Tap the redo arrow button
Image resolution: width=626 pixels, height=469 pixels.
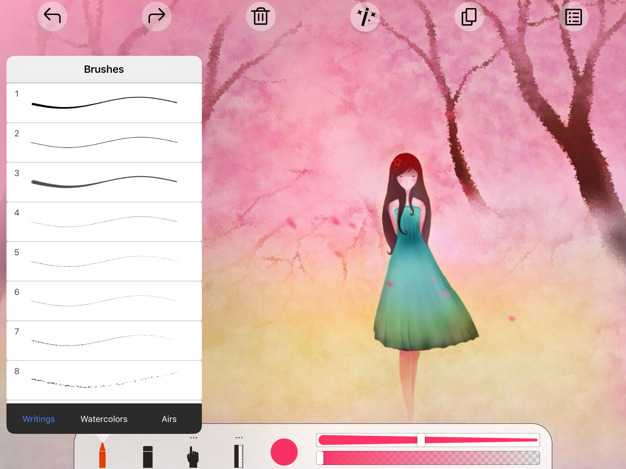click(x=156, y=16)
